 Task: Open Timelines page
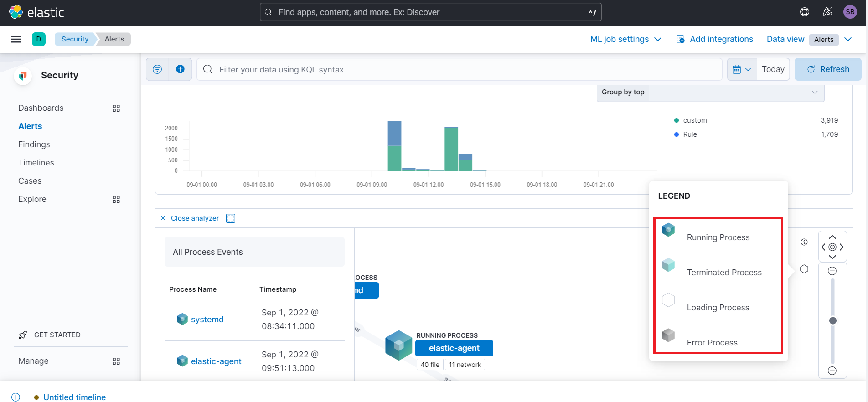(x=36, y=163)
